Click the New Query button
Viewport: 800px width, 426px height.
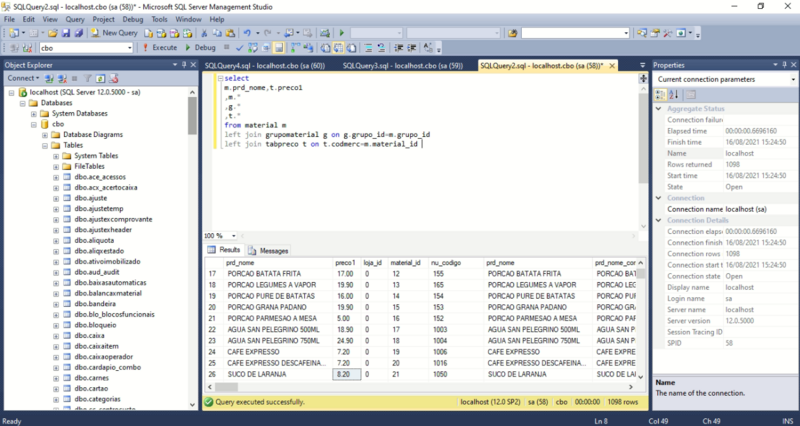click(114, 33)
